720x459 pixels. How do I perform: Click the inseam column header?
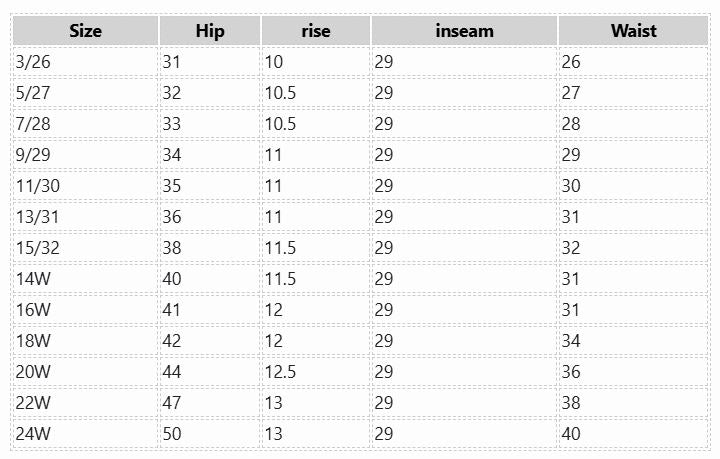point(464,31)
